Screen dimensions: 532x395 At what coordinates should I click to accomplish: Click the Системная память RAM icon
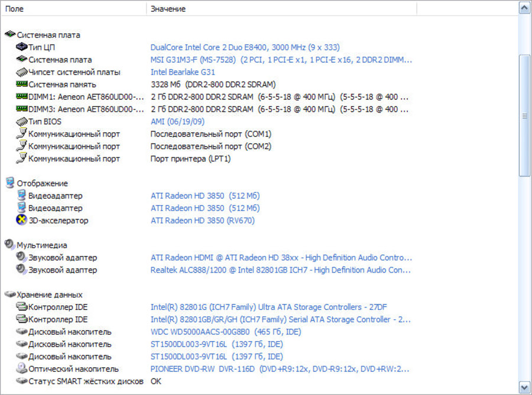coord(22,84)
